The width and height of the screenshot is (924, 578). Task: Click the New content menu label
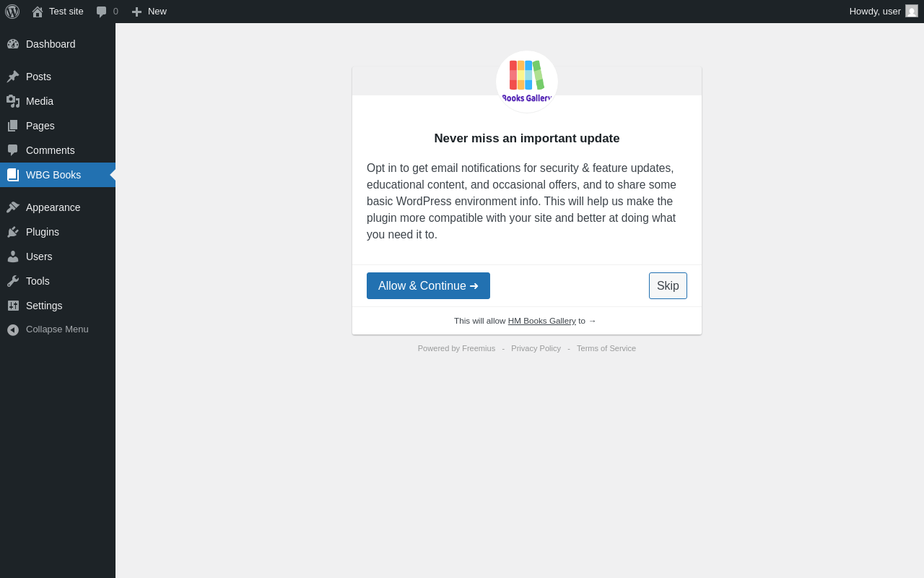[157, 12]
